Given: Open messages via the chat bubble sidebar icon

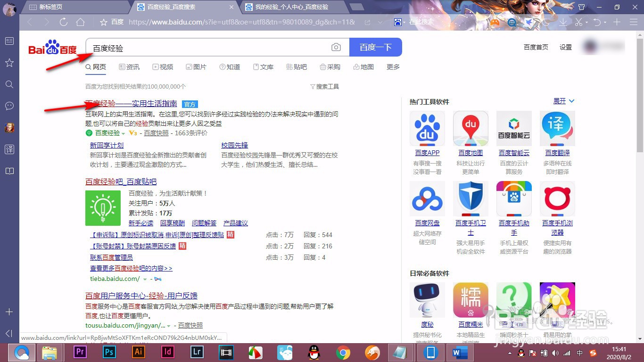Looking at the screenshot, I should click(x=9, y=106).
